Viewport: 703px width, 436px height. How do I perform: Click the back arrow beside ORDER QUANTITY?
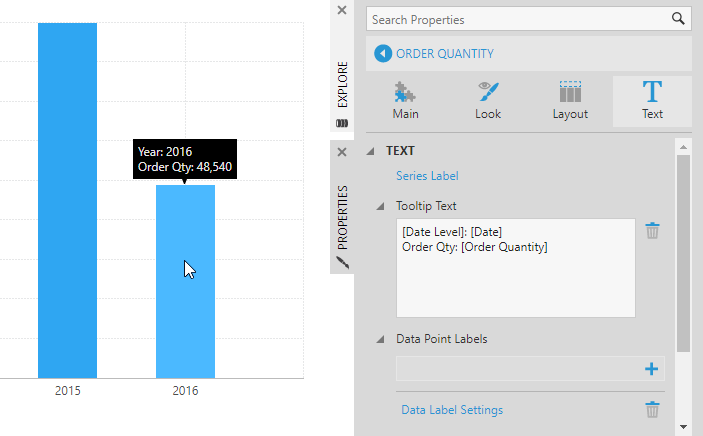click(x=383, y=54)
